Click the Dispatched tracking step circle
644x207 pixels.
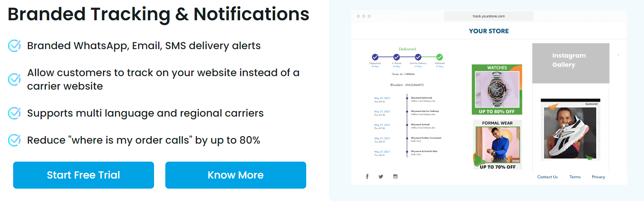point(375,57)
